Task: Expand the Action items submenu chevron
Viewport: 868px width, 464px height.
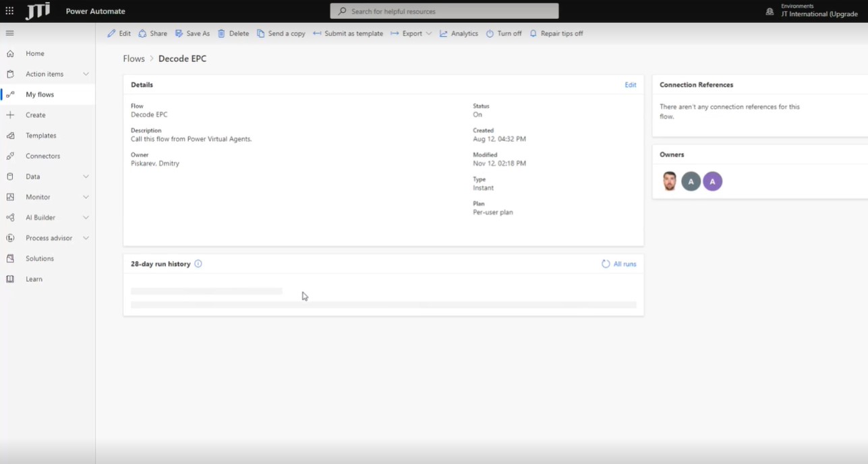Action: (x=86, y=74)
